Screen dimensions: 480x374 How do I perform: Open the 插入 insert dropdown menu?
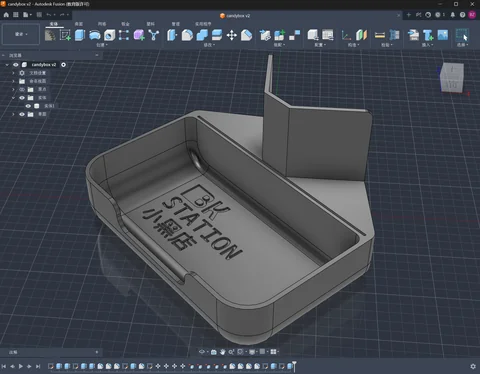(427, 45)
